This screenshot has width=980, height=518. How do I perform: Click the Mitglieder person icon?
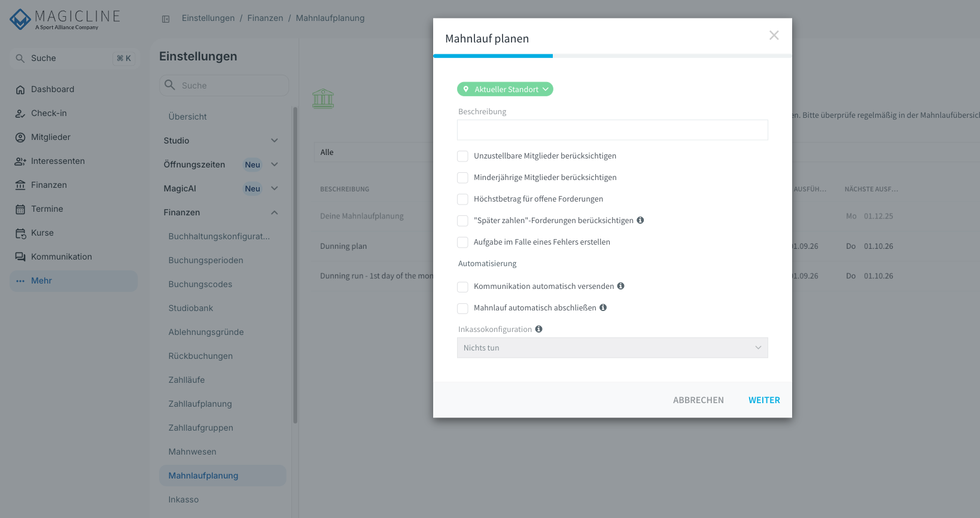pyautogui.click(x=20, y=138)
